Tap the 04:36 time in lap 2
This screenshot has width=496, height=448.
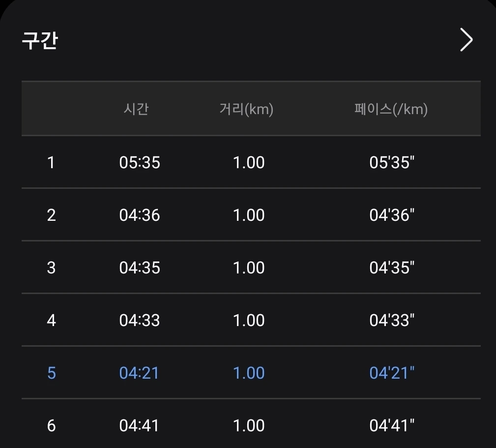(x=140, y=215)
